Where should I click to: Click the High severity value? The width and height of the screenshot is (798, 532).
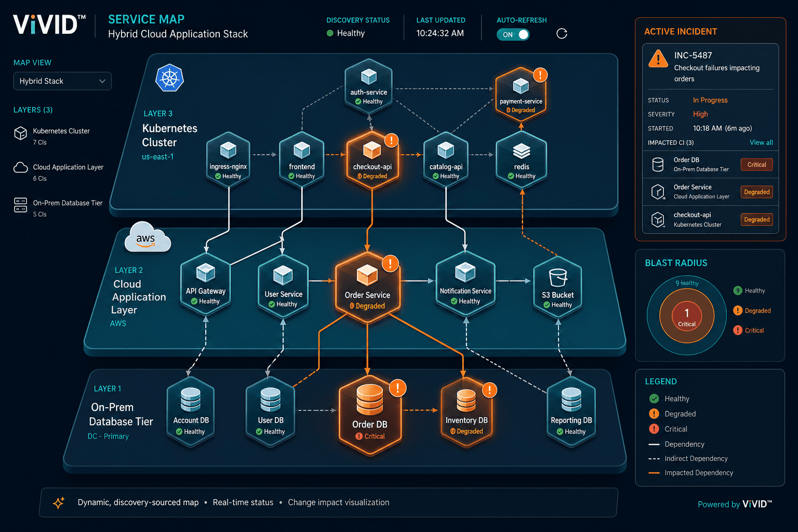pyautogui.click(x=700, y=114)
